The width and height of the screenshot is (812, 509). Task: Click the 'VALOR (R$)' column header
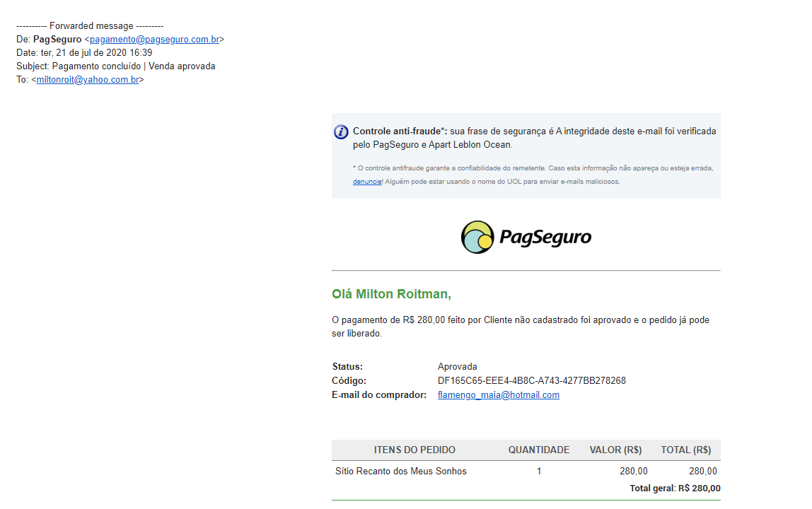(x=615, y=450)
